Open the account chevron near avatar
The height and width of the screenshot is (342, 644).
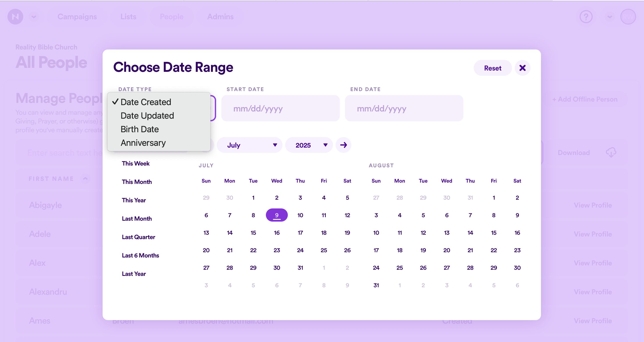tap(610, 17)
